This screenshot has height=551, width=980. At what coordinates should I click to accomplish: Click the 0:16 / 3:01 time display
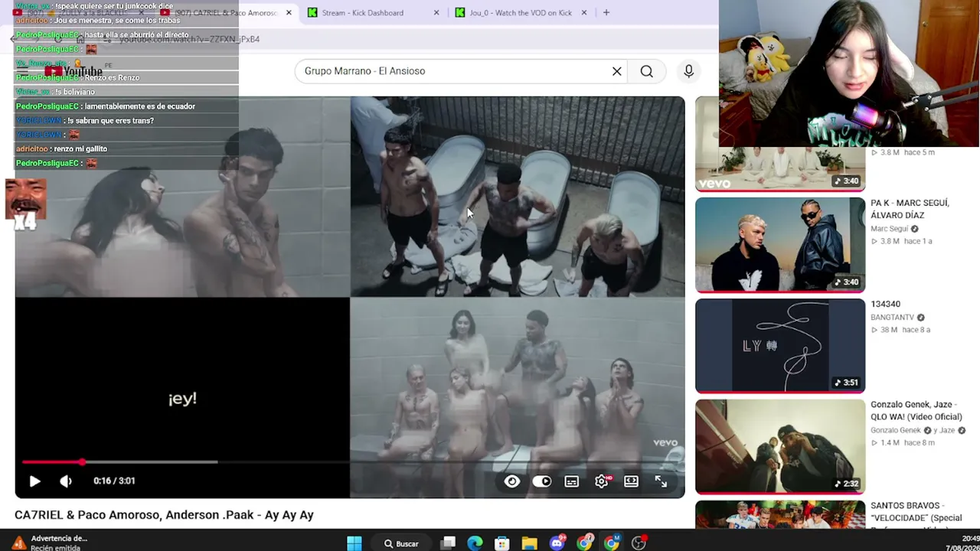click(114, 481)
